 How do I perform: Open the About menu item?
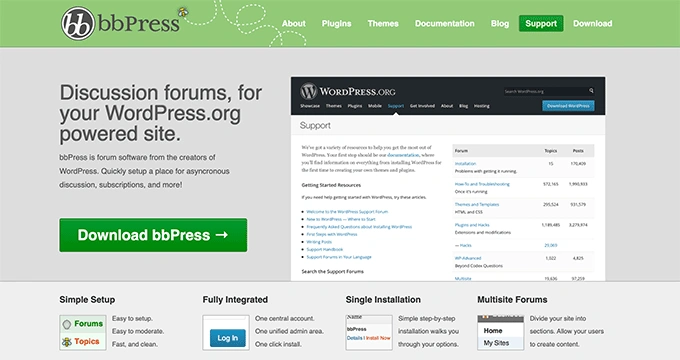click(x=294, y=23)
